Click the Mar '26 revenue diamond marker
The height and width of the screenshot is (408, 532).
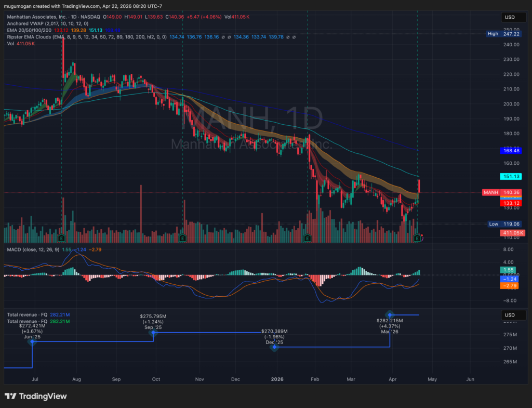(x=390, y=314)
